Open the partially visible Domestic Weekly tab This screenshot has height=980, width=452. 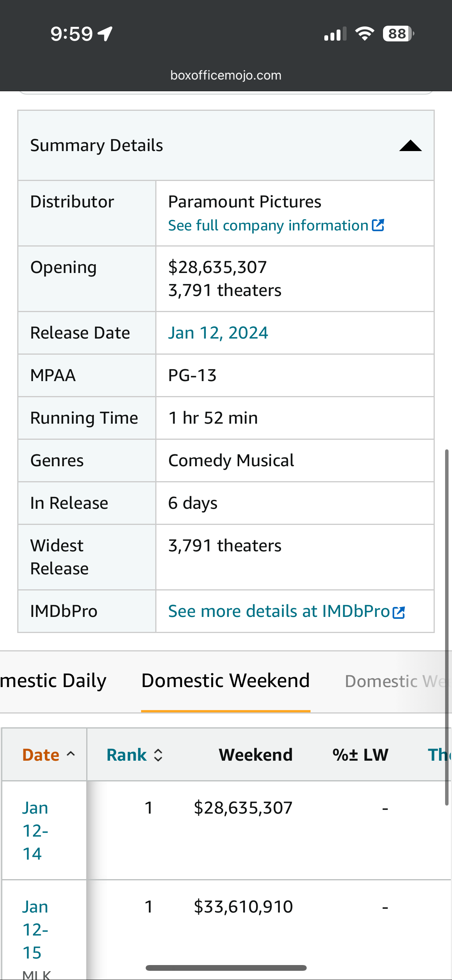(x=395, y=681)
